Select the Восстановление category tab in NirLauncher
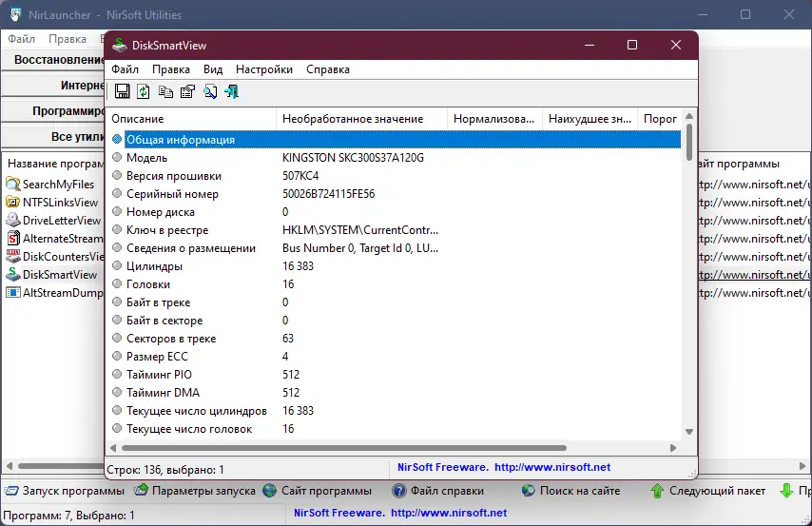 (53, 60)
